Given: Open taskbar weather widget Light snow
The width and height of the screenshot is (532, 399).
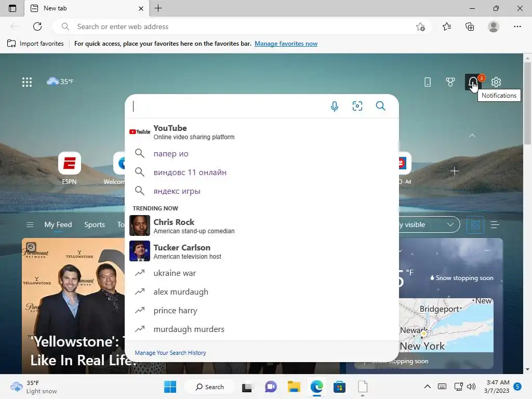Looking at the screenshot, I should (34, 387).
